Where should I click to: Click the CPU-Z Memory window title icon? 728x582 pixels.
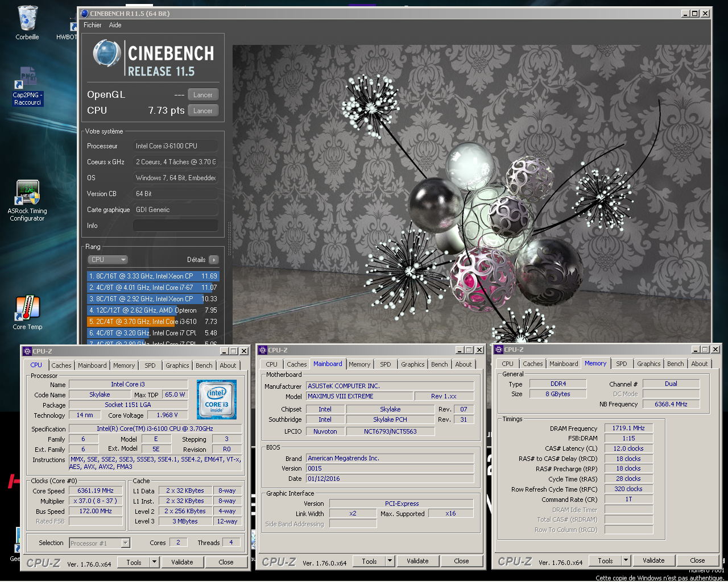[x=499, y=350]
